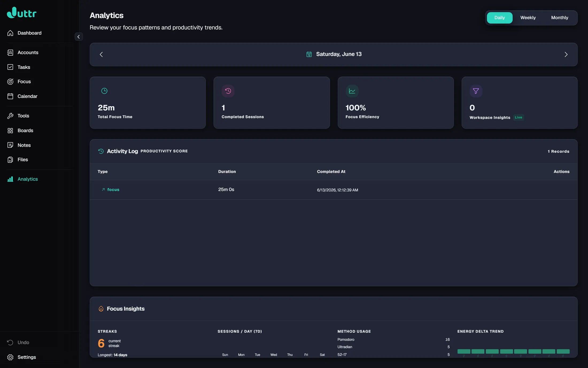Click the first Energy Delta Trend bar
This screenshot has width=588, height=368.
[464, 351]
